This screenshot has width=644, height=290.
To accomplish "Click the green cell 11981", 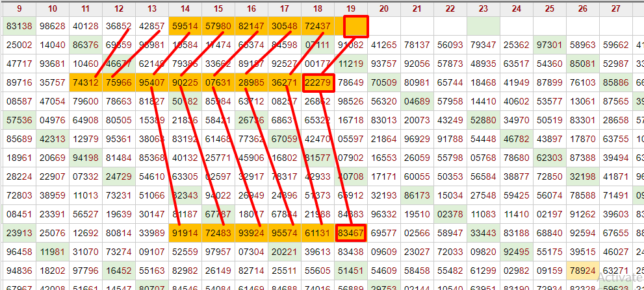I will tap(53, 252).
